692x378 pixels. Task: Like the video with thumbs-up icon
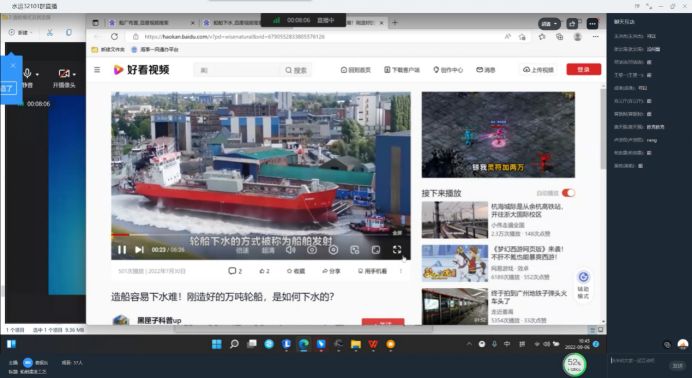click(x=261, y=271)
